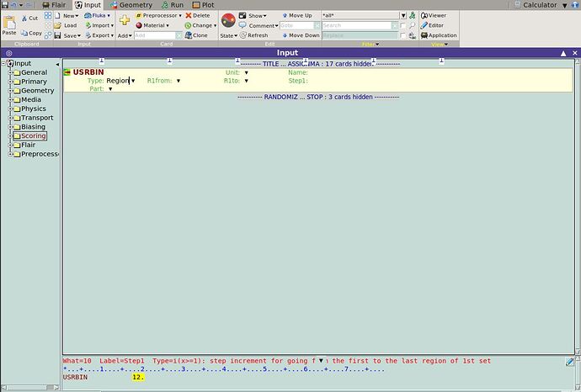Image resolution: width=581 pixels, height=392 pixels.
Task: Click the replace icon next to Replace
Action: (413, 35)
